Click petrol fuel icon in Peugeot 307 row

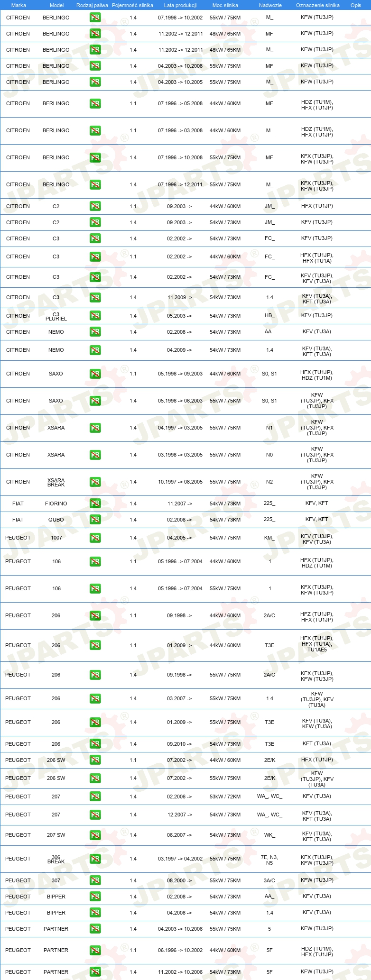coord(95,880)
